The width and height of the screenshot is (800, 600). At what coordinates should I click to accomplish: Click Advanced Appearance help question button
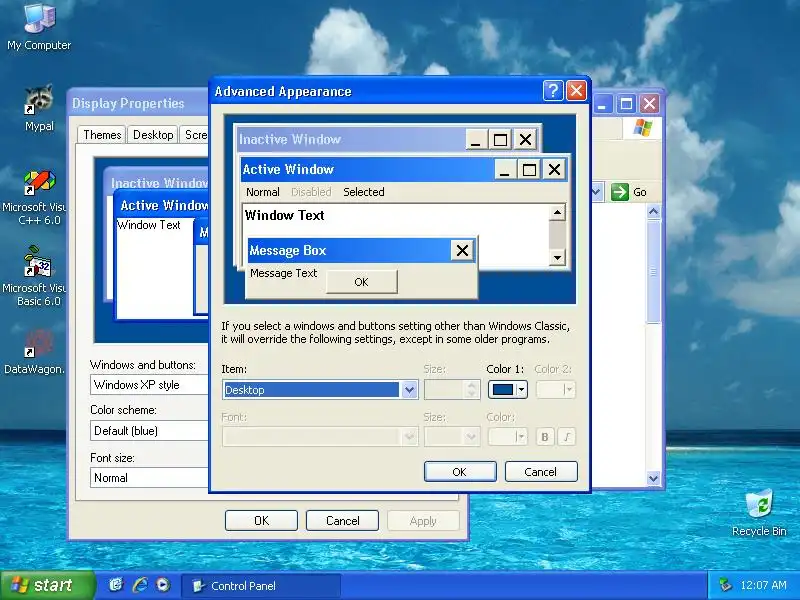tap(553, 91)
